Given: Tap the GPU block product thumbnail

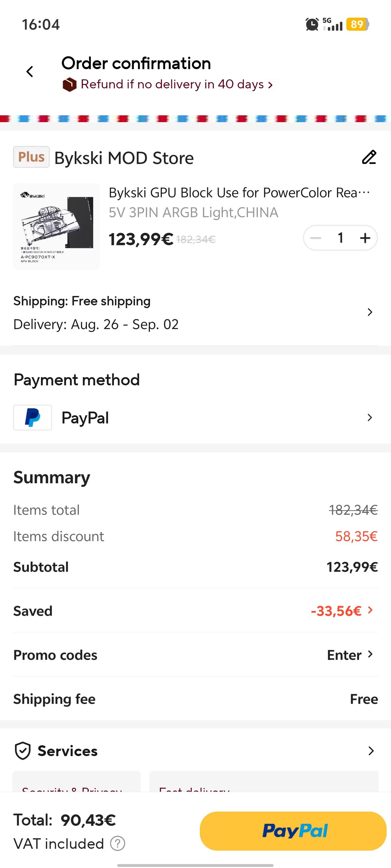Looking at the screenshot, I should [x=56, y=226].
